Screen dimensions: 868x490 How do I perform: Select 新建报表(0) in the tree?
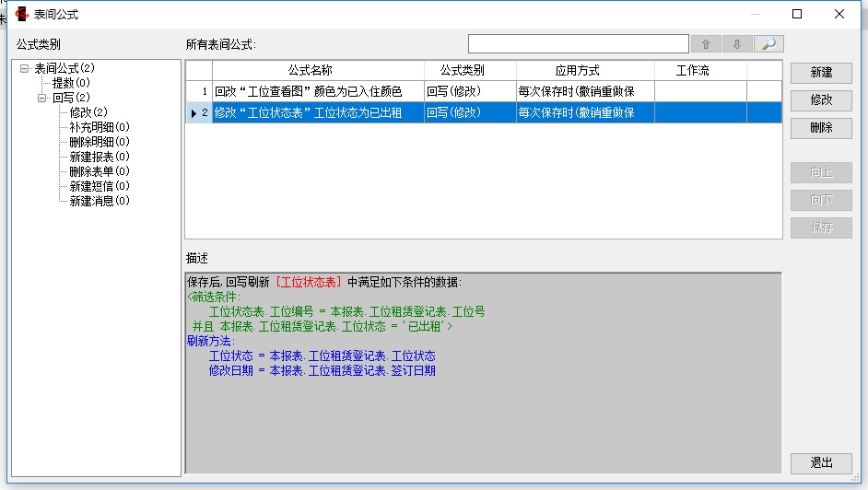coord(100,157)
